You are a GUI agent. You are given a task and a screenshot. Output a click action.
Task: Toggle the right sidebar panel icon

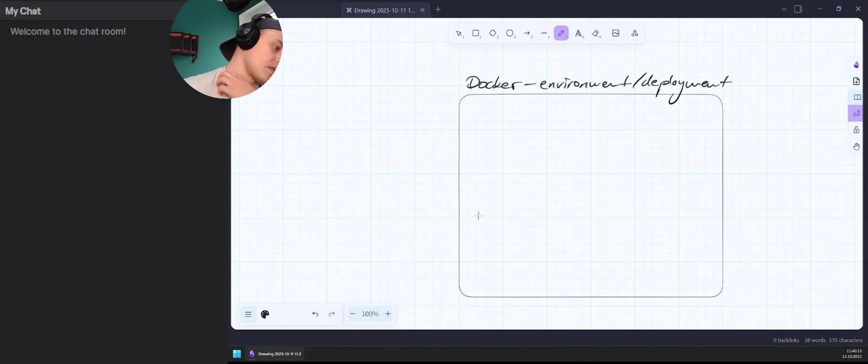798,9
